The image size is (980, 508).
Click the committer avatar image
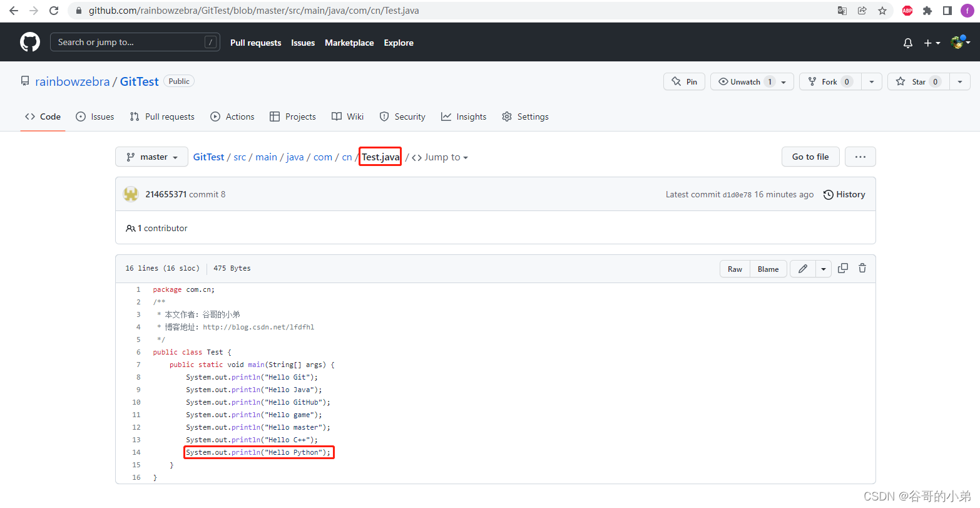(x=131, y=194)
